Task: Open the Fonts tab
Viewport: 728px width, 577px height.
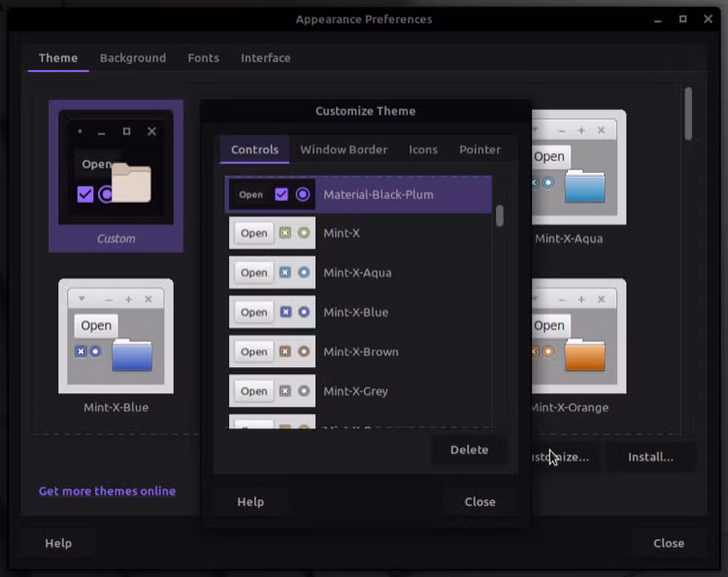Action: coord(204,58)
